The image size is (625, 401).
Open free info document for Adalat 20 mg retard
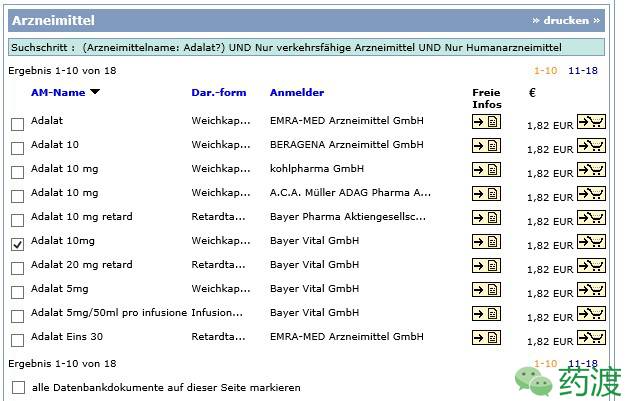click(486, 265)
